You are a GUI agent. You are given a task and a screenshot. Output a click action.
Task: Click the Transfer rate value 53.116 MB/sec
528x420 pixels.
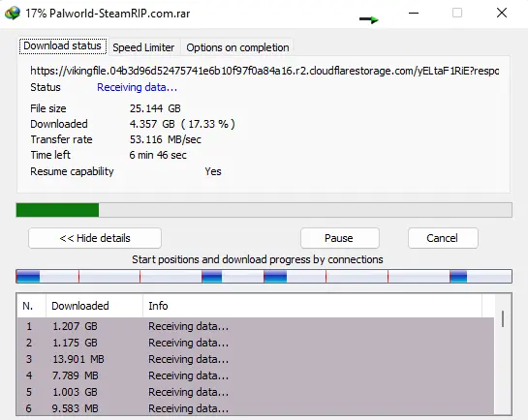point(166,139)
